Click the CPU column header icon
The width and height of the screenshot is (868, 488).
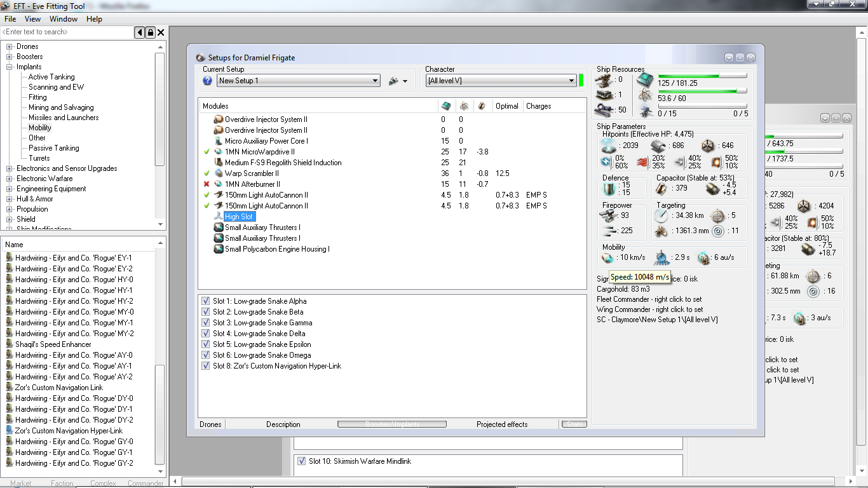coord(446,106)
